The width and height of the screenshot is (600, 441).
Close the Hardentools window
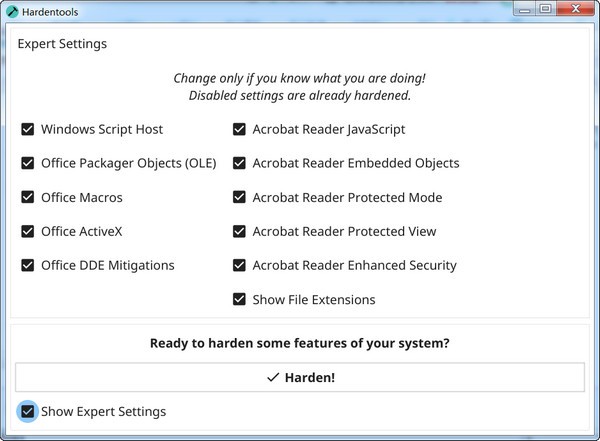[576, 9]
